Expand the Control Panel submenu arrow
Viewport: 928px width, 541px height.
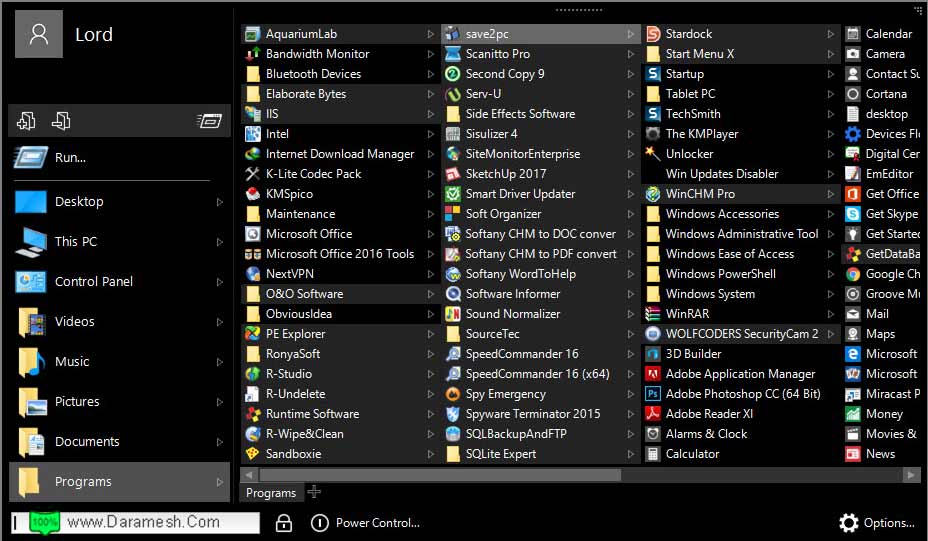coord(220,282)
